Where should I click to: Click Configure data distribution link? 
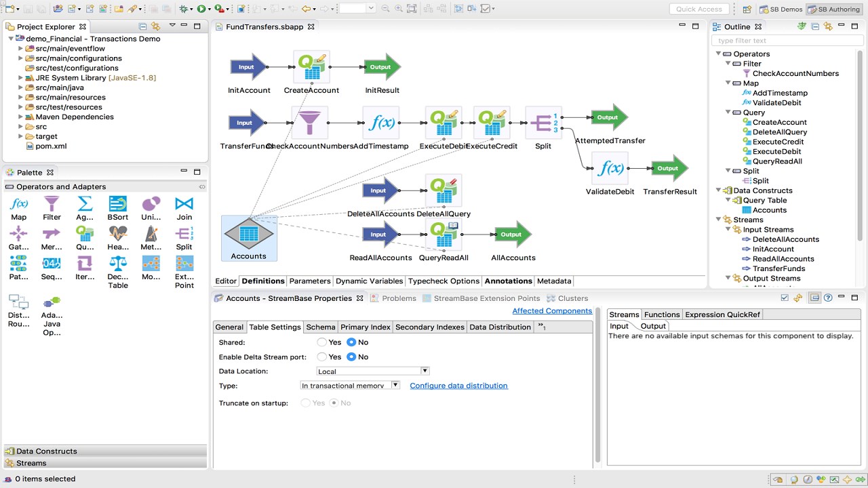(x=458, y=386)
